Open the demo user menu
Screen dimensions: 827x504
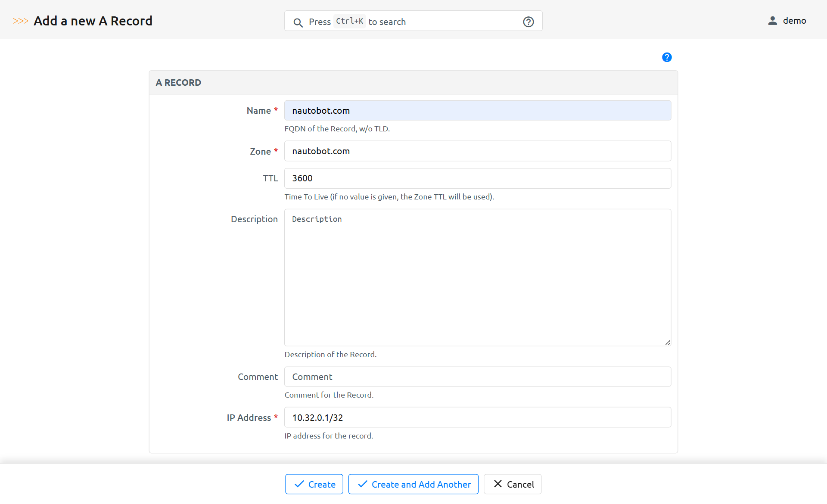[x=794, y=21]
